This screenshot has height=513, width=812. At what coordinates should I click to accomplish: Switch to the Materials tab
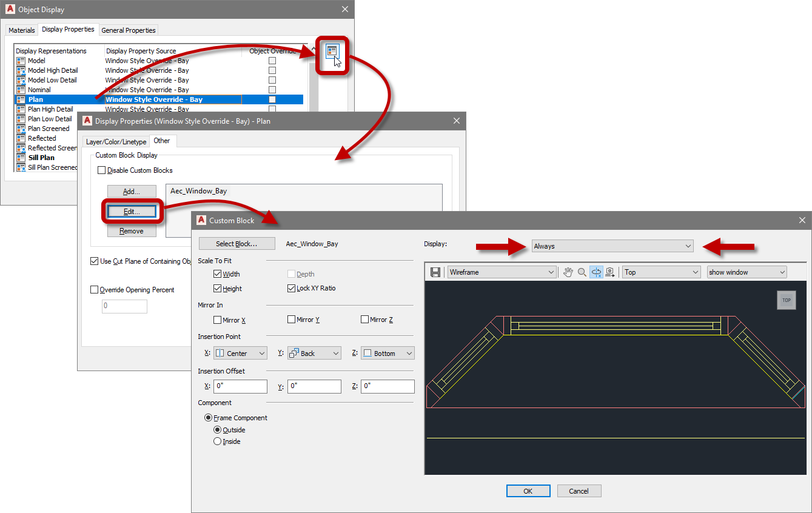22,30
